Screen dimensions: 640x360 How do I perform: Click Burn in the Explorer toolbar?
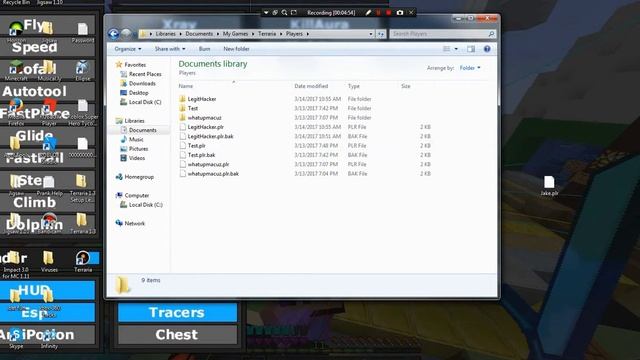pos(204,49)
